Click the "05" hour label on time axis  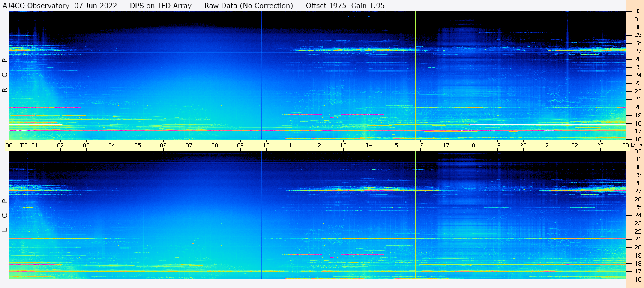coord(138,145)
